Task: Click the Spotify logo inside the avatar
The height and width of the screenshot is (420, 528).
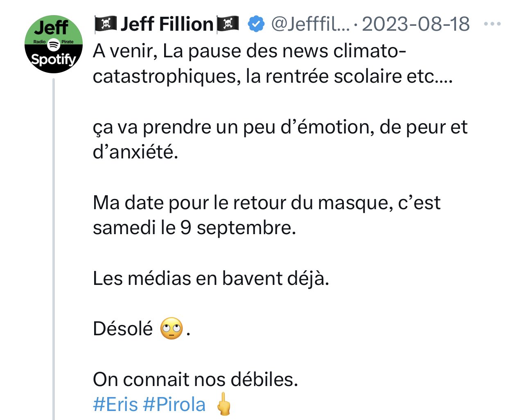Action: point(54,44)
